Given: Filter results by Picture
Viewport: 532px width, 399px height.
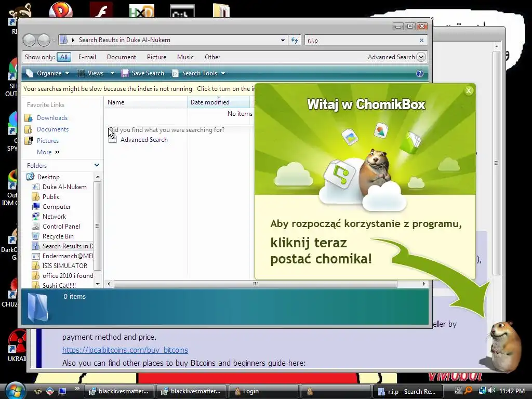Looking at the screenshot, I should (x=156, y=57).
